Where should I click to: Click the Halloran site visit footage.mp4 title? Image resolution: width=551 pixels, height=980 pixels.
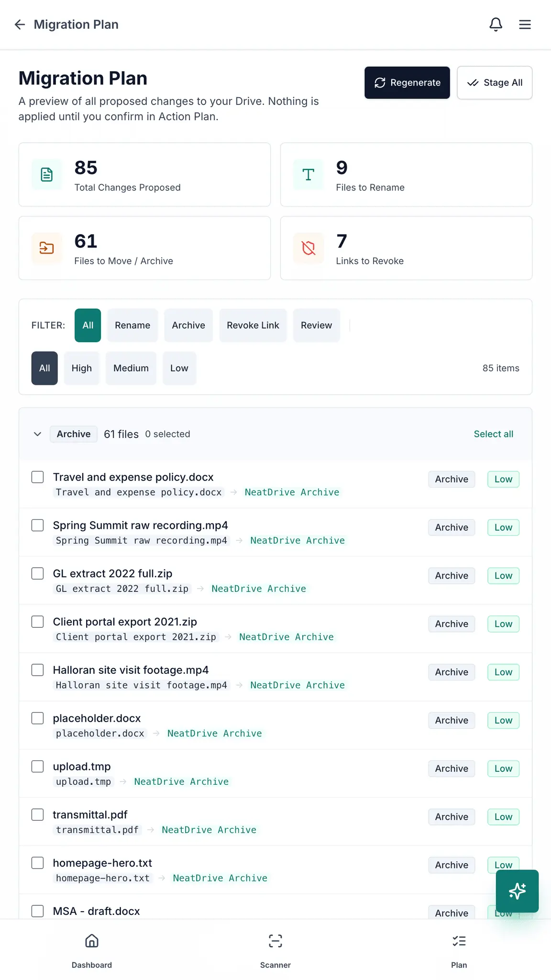tap(131, 670)
